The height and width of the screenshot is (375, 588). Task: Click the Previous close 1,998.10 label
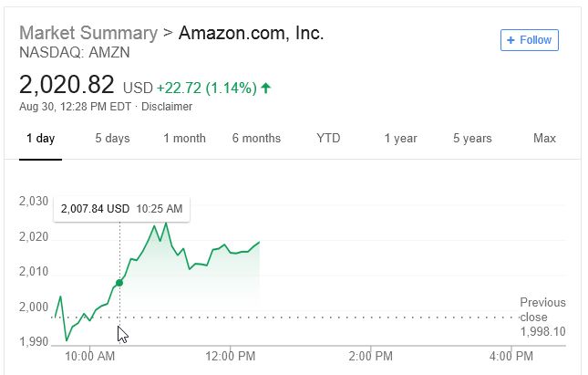[542, 317]
